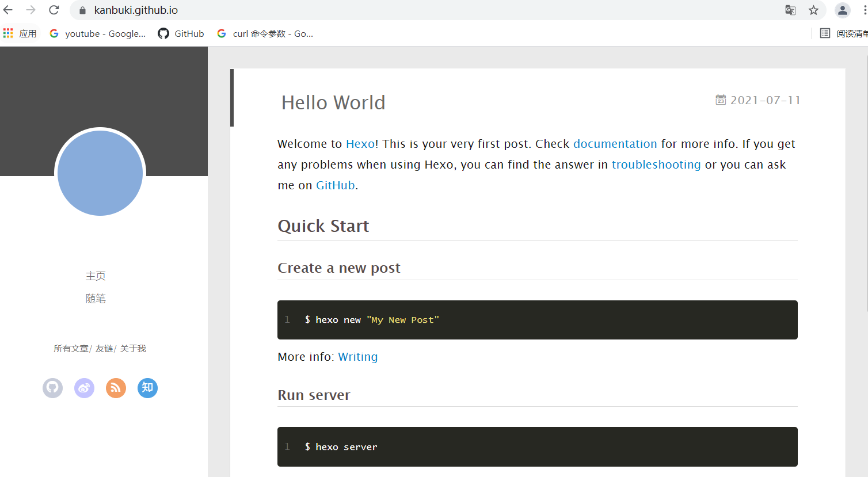Viewport: 868px width, 477px height.
Task: Bookmark this page with the star
Action: [813, 10]
